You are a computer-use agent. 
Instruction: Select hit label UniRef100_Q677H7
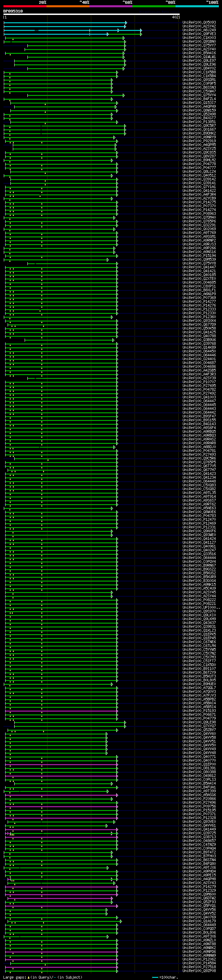coord(199,470)
